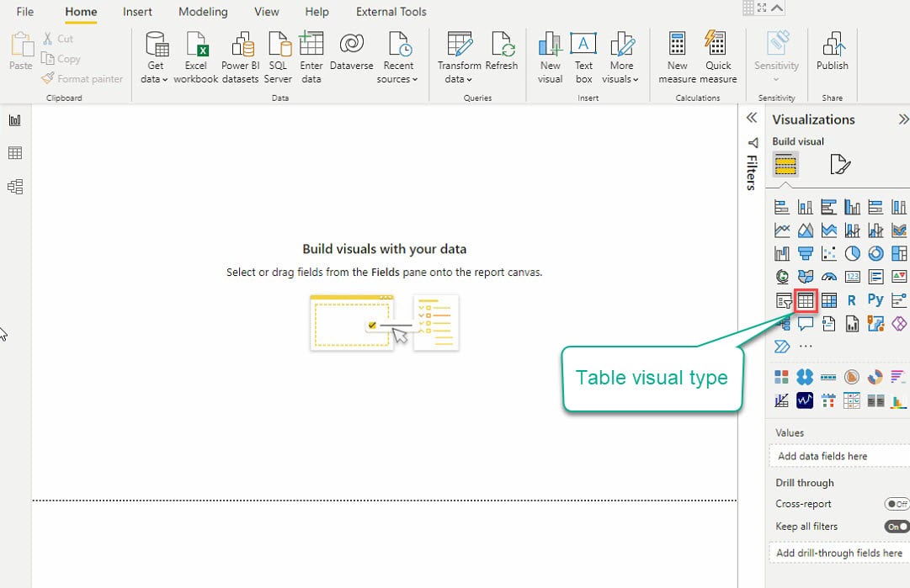Click the Add data fields here well
Screen dimensions: 910x588
tap(839, 456)
